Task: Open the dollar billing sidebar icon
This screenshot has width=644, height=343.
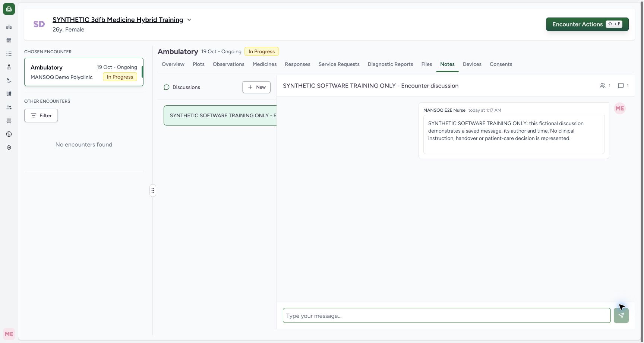Action: pyautogui.click(x=9, y=134)
